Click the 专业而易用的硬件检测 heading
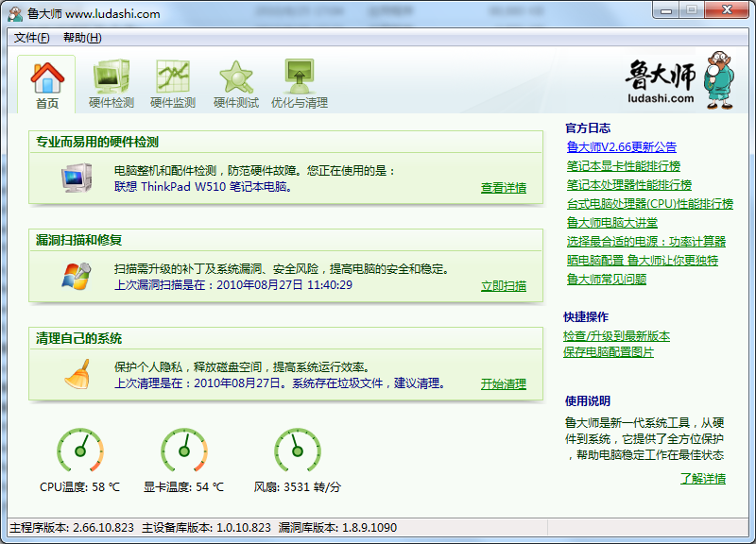This screenshot has width=756, height=544. pyautogui.click(x=97, y=143)
